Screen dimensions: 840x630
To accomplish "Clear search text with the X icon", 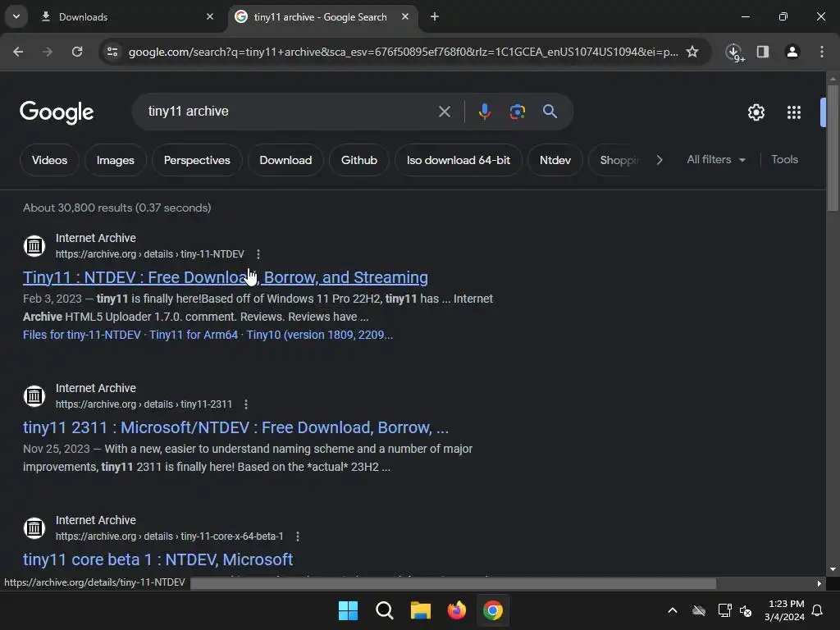I will point(444,112).
